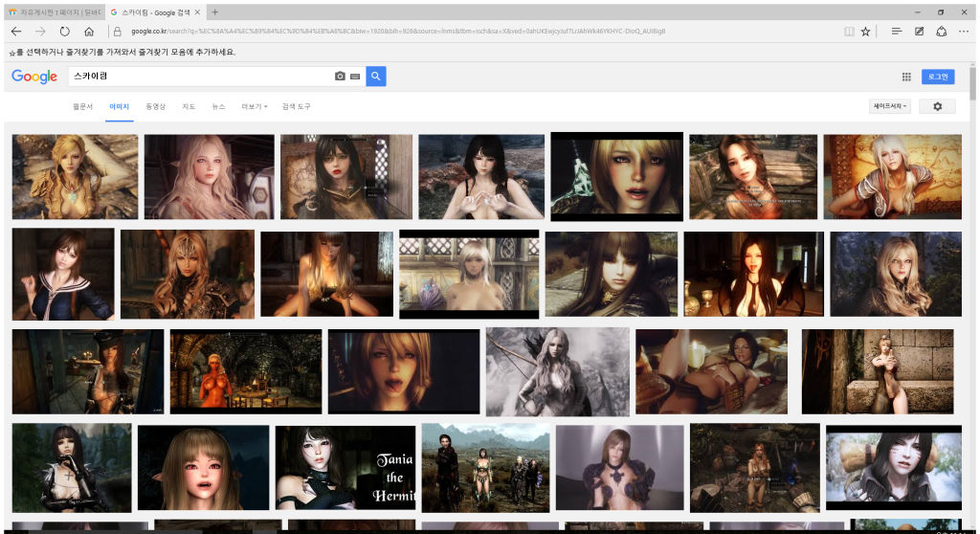Open 검색 도구 search tools

click(296, 106)
